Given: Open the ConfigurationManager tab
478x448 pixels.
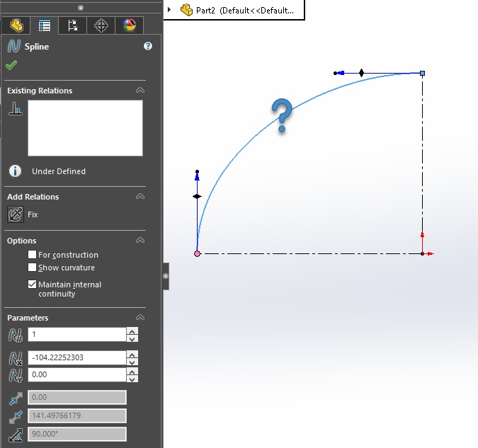Looking at the screenshot, I should click(72, 25).
